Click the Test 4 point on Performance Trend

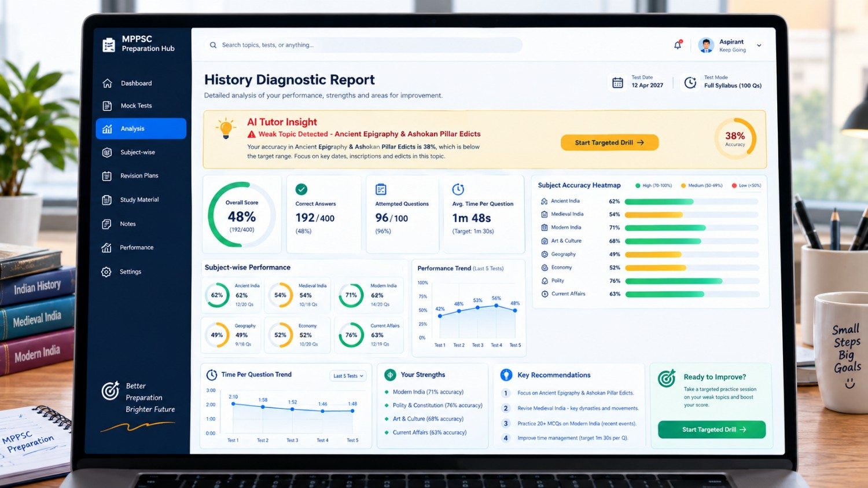click(496, 306)
